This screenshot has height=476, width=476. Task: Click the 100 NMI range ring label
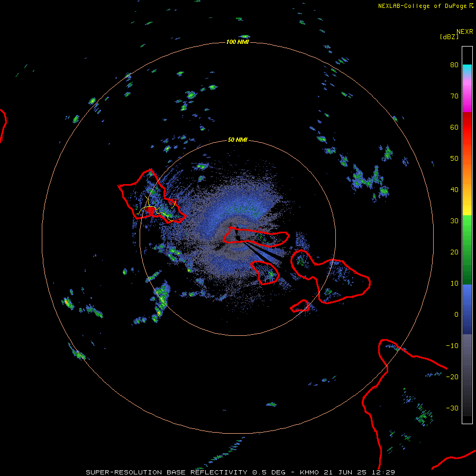click(x=237, y=42)
